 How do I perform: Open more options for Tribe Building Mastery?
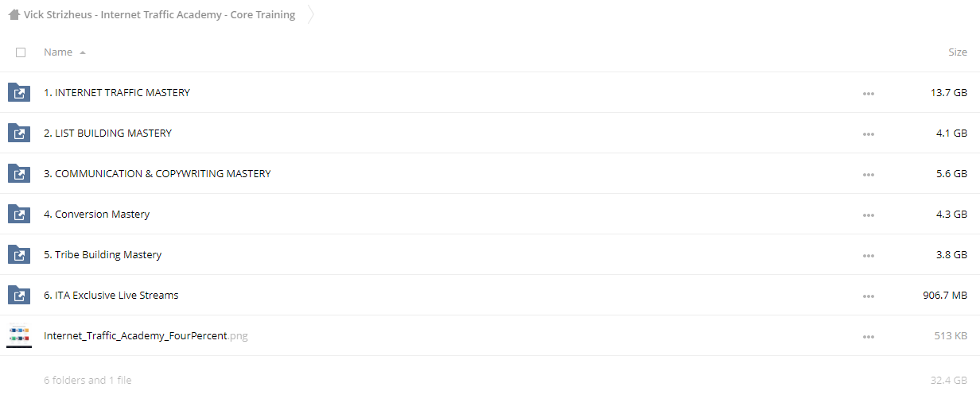coord(868,256)
